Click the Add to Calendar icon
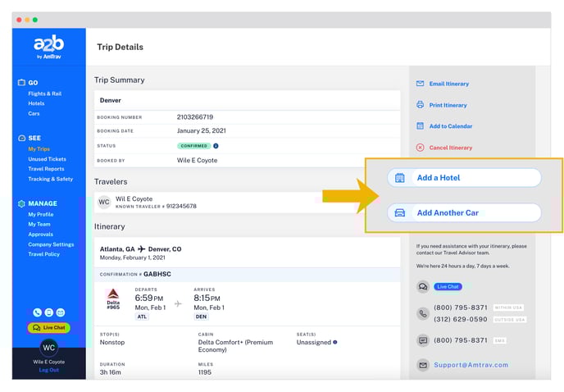564x392 pixels. [x=421, y=126]
